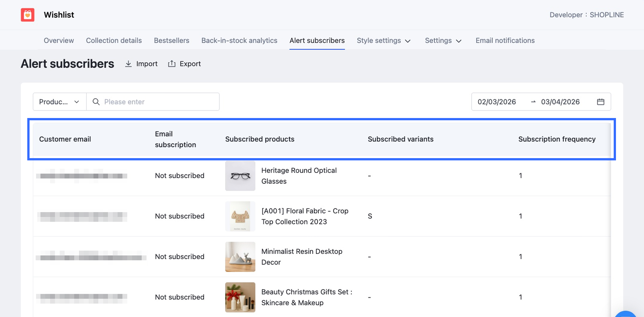The width and height of the screenshot is (644, 317).
Task: Expand the Style settings dropdown
Action: point(383,40)
